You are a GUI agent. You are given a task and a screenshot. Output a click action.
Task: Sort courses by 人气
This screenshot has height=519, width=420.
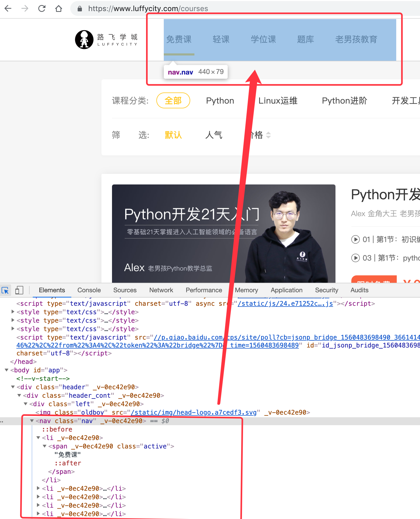(x=214, y=135)
